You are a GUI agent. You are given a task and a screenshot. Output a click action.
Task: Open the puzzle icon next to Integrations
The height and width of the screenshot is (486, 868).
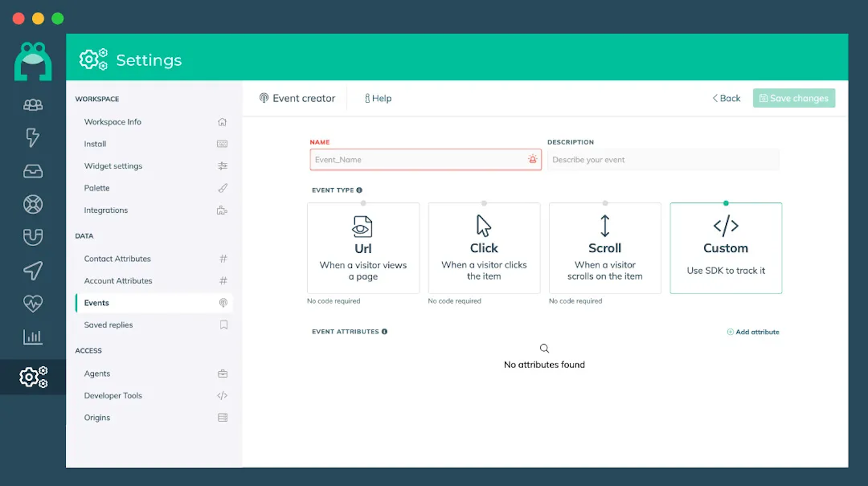click(x=222, y=210)
